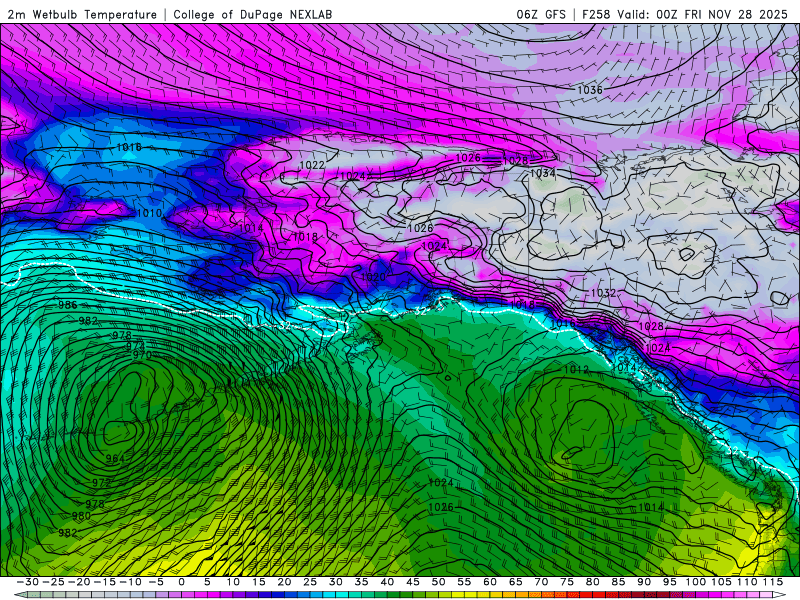Click the 35 color scale label
The width and height of the screenshot is (800, 600).
click(361, 582)
